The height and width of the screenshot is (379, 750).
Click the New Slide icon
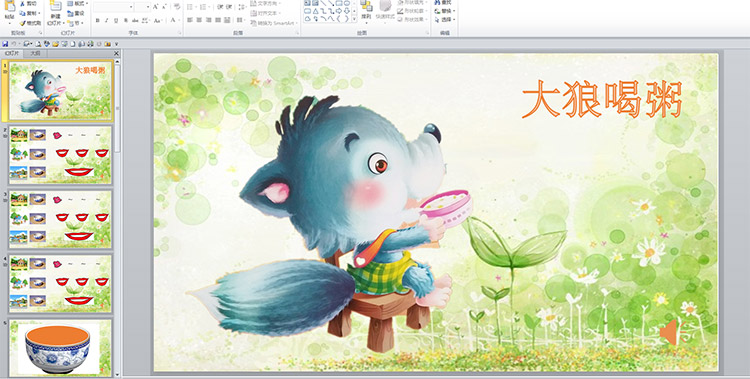point(56,7)
